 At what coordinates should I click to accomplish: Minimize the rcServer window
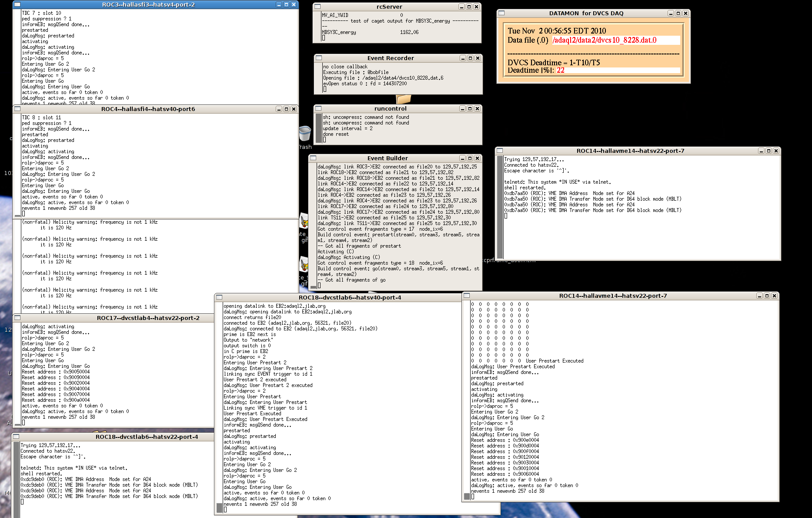(x=461, y=7)
